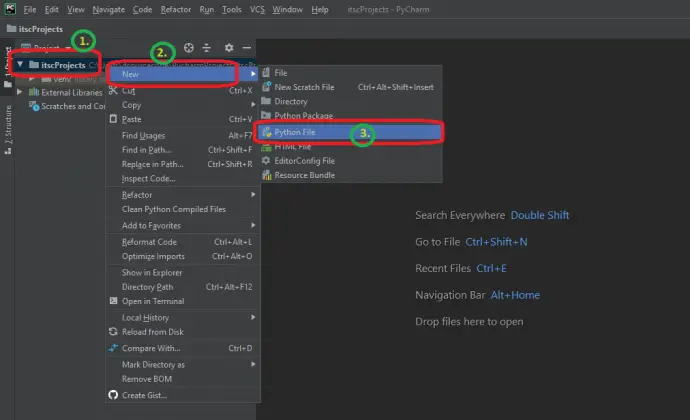Open Project panel settings gear

click(x=229, y=47)
